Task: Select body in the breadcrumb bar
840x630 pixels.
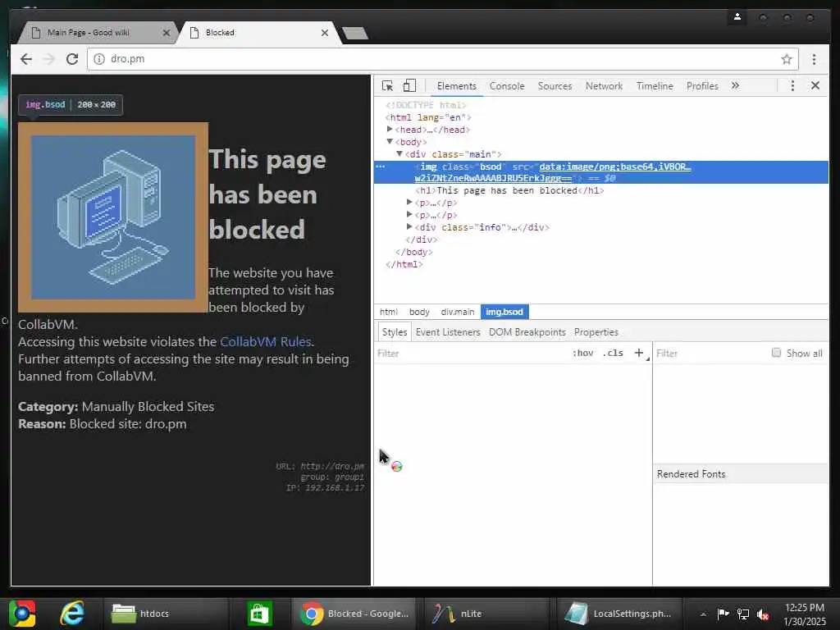Action: click(x=419, y=312)
